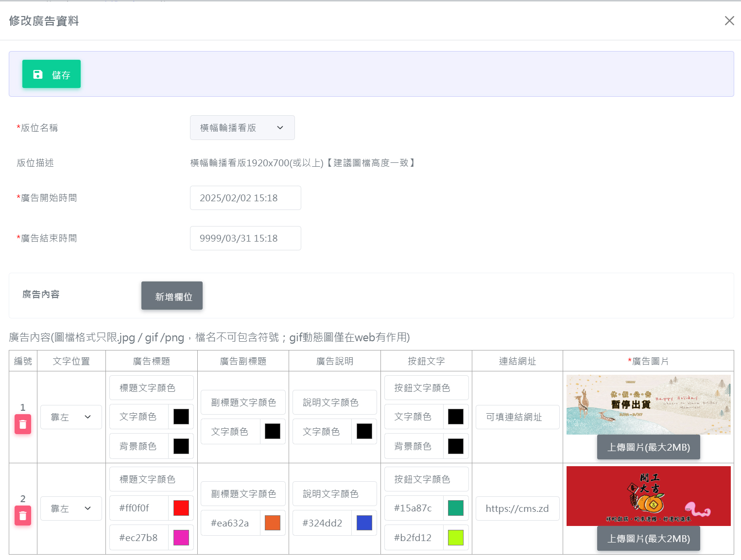Screen dimensions: 741x560
Task: Upload image for ad row 2
Action: [648, 539]
